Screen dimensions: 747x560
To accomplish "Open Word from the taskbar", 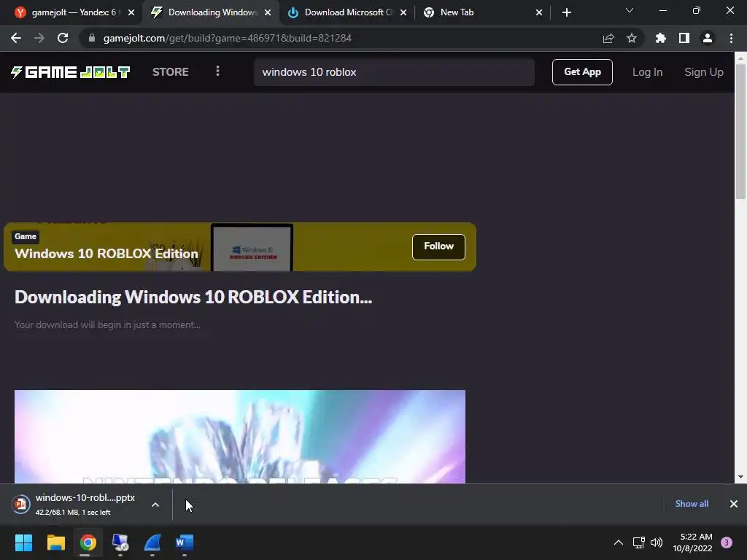I will (185, 542).
